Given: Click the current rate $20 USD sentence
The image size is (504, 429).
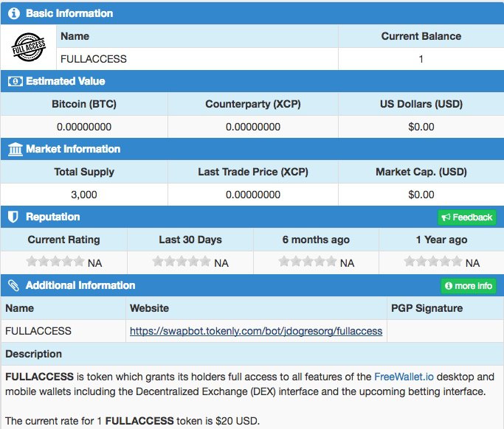Looking at the screenshot, I should pos(132,421).
